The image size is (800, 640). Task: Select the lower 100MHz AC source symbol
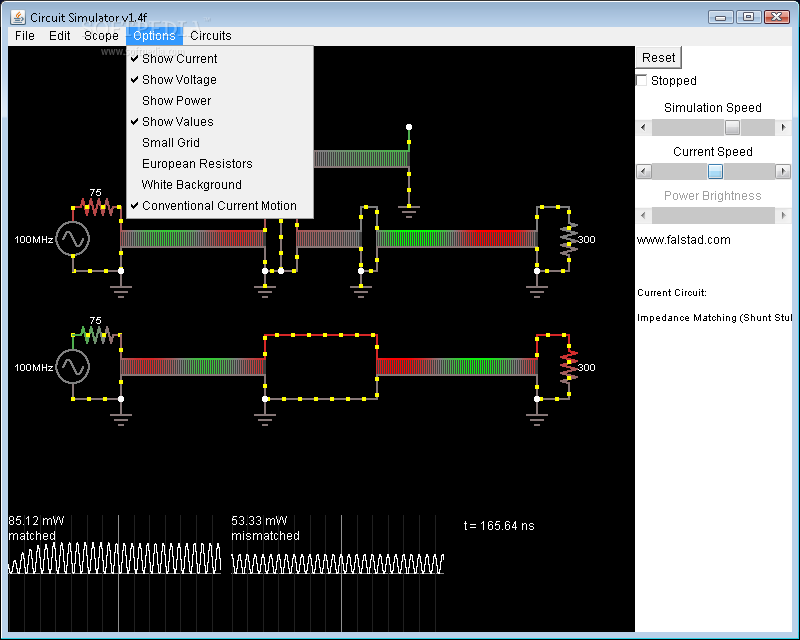(x=73, y=366)
